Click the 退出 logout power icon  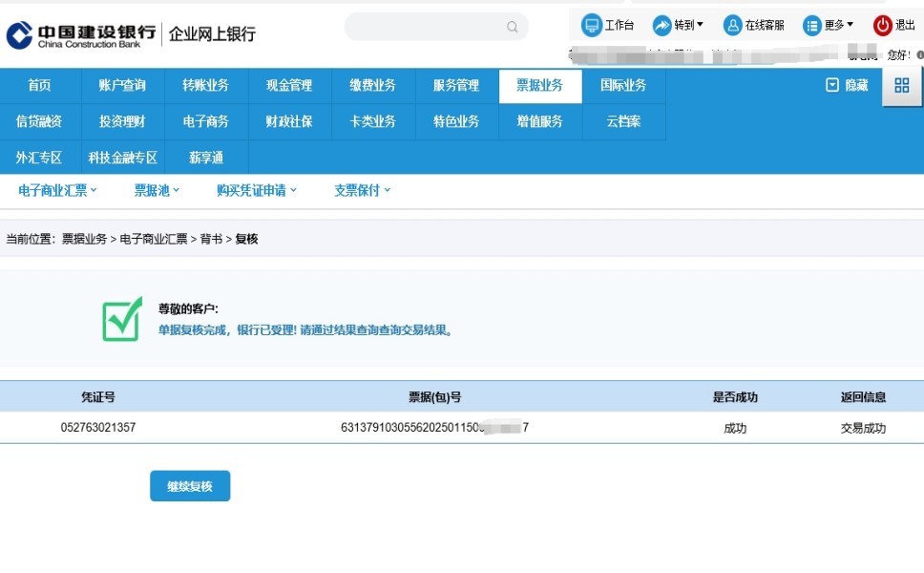pos(883,26)
